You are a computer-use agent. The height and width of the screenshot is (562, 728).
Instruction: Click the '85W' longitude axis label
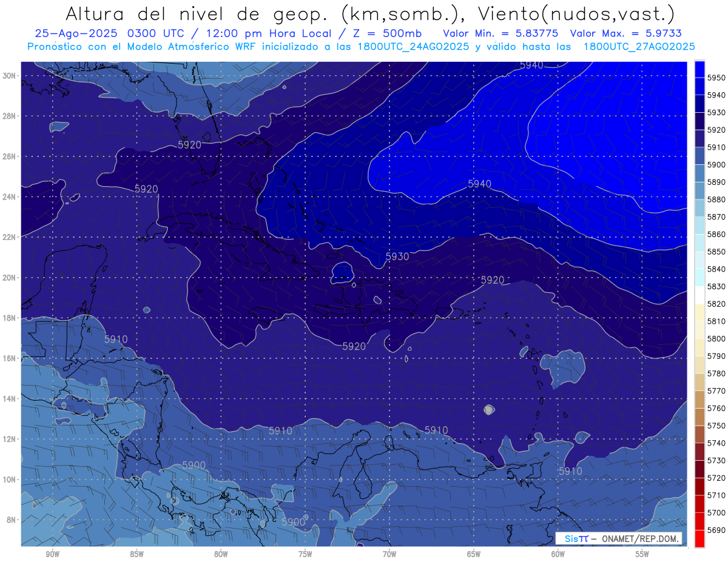(136, 554)
